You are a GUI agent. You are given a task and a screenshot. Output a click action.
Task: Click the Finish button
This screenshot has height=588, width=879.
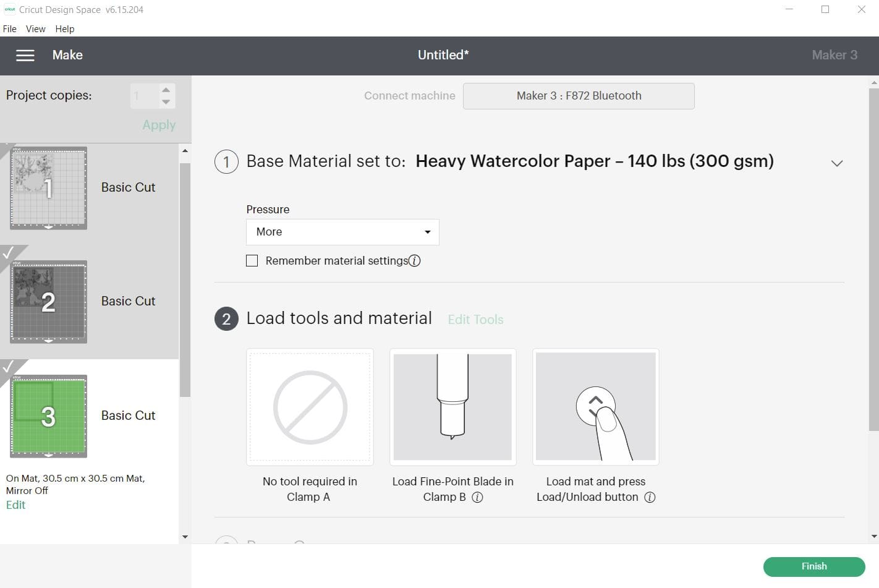[x=814, y=566]
